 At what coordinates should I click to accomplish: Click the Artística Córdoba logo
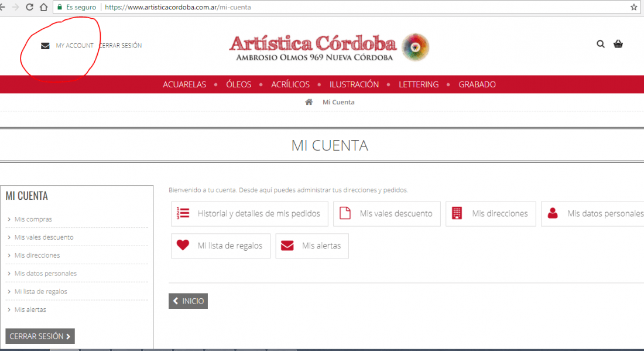click(330, 47)
